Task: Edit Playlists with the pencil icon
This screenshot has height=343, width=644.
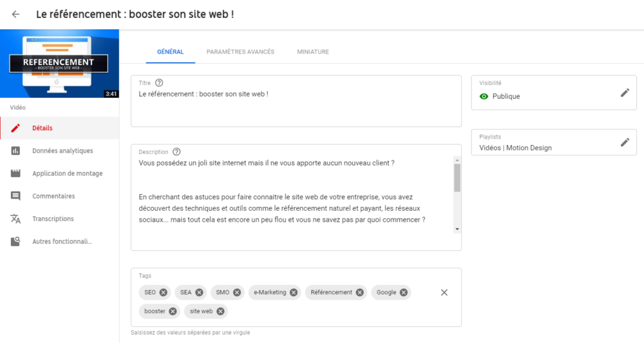Action: 625,142
